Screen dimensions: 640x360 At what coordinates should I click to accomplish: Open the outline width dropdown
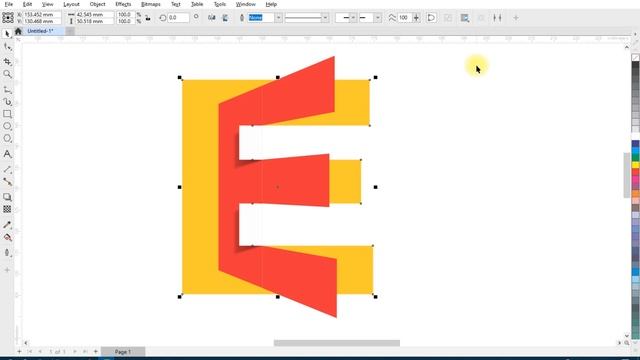pyautogui.click(x=278, y=18)
